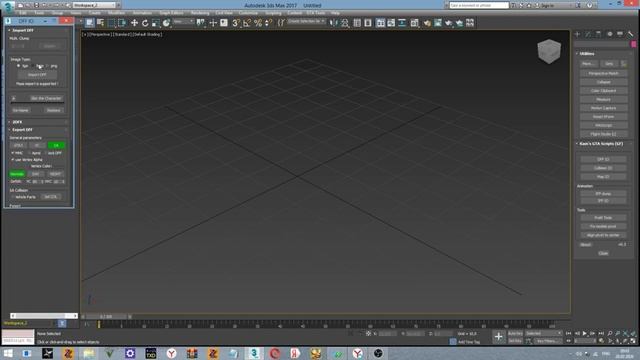640x360 pixels.
Task: Open Edit Named Selection Sets
Action: pyautogui.click(x=281, y=23)
